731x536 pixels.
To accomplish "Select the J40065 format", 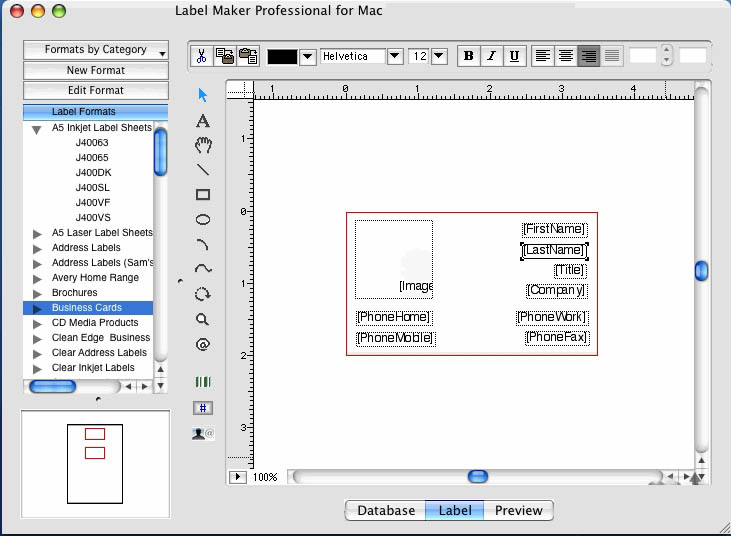I will (x=92, y=158).
